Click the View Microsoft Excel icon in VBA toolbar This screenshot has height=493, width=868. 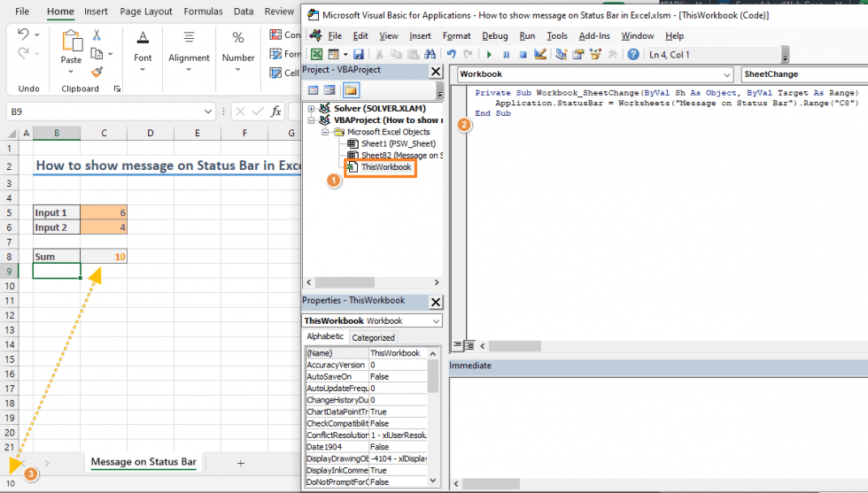(317, 54)
